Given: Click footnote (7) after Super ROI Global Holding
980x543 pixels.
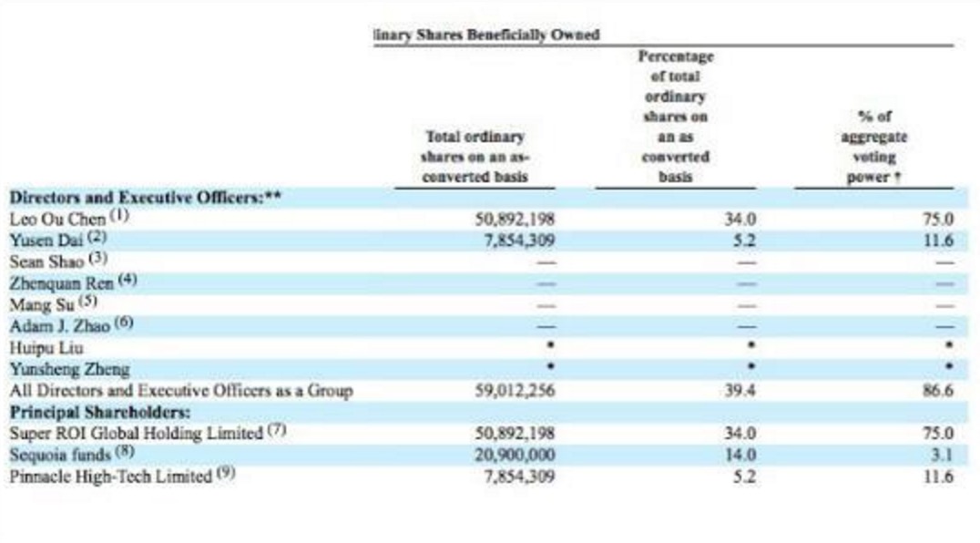Looking at the screenshot, I should 277,432.
